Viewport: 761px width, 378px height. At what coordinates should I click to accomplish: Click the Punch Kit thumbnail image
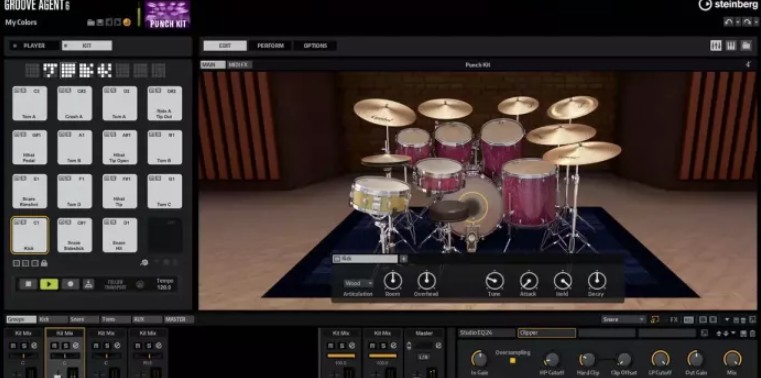(167, 14)
